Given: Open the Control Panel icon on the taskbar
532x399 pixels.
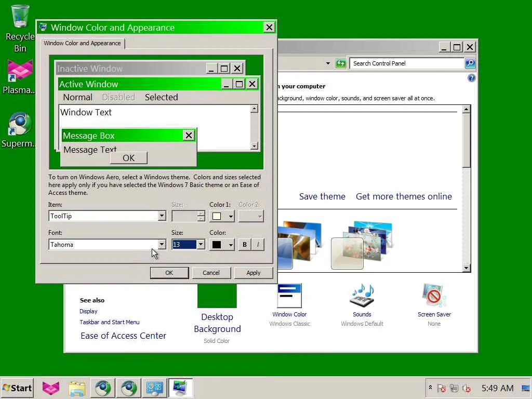Looking at the screenshot, I should pos(154,388).
